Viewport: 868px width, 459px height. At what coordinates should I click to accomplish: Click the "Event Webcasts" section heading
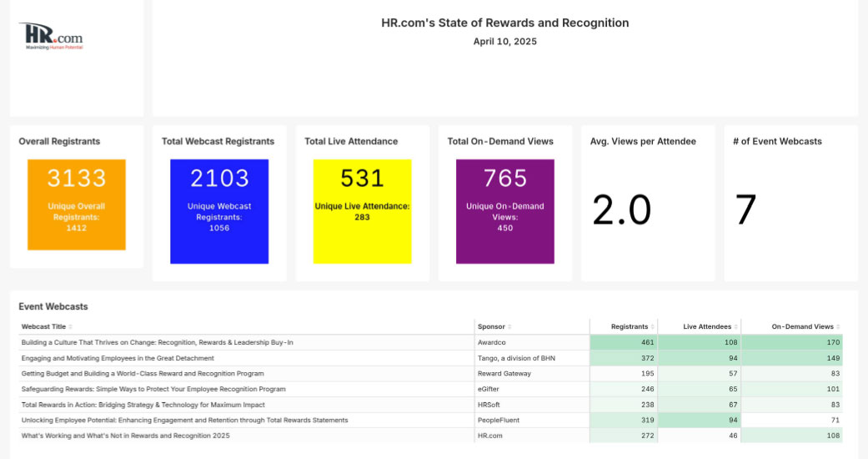click(x=53, y=306)
